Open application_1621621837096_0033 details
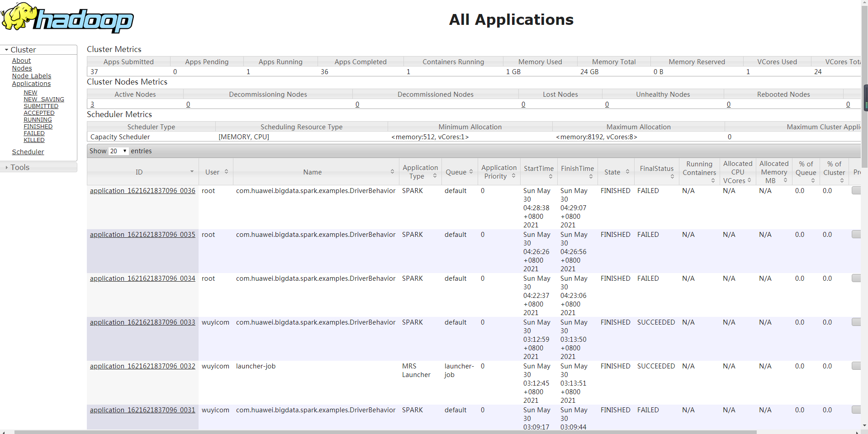868x434 pixels. pyautogui.click(x=142, y=322)
